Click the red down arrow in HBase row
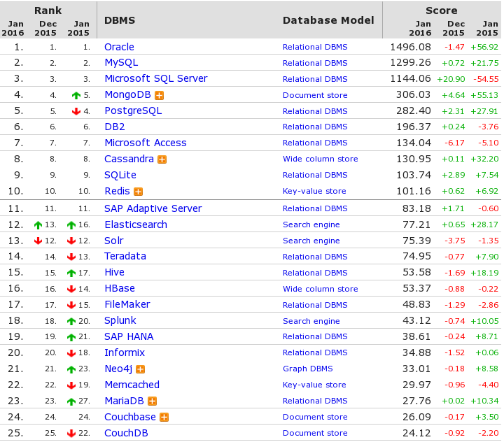 [71, 289]
